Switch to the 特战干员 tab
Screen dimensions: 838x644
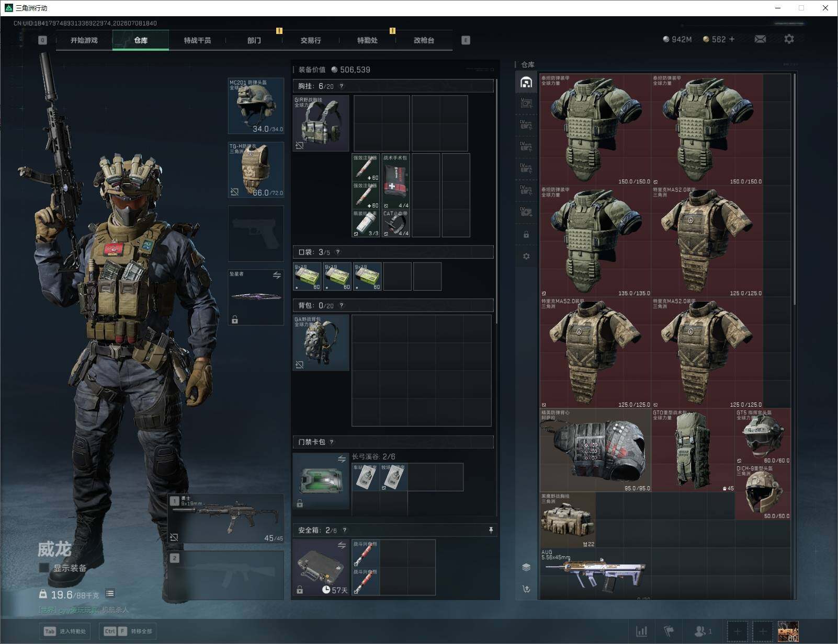coord(197,40)
